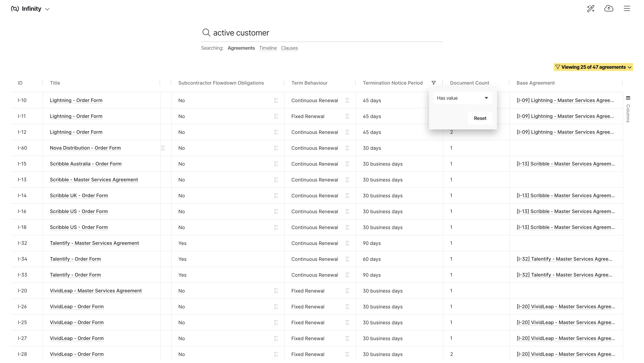Open base agreement link in I-15 row
The height and width of the screenshot is (363, 644).
click(x=566, y=164)
